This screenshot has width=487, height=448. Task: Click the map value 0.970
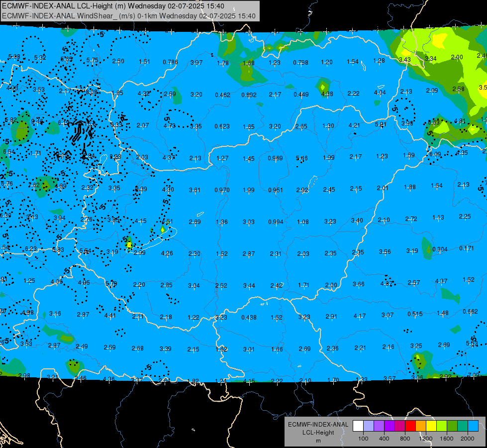tap(222, 190)
